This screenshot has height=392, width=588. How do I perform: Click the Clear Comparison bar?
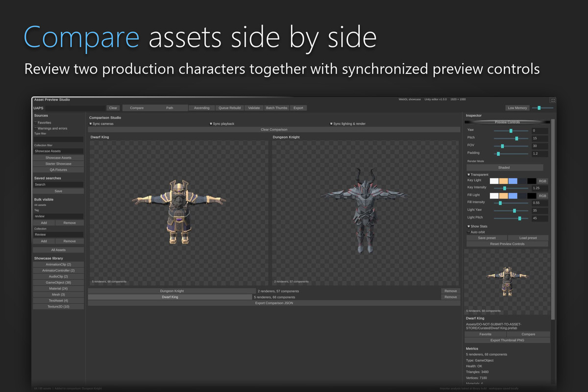[274, 130]
